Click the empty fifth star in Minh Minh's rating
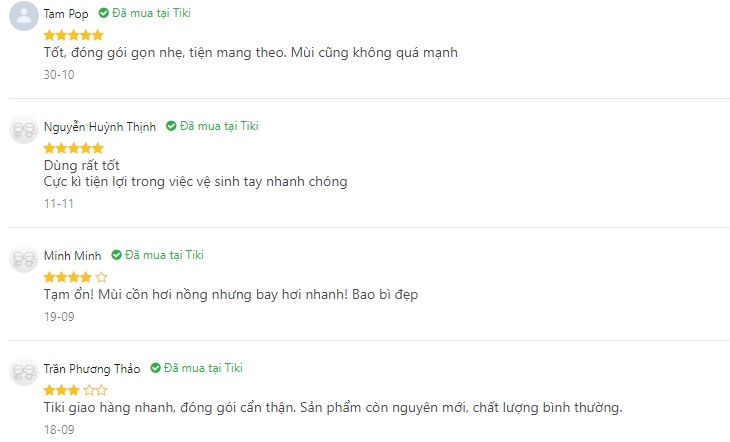The height and width of the screenshot is (442, 730). tap(101, 278)
